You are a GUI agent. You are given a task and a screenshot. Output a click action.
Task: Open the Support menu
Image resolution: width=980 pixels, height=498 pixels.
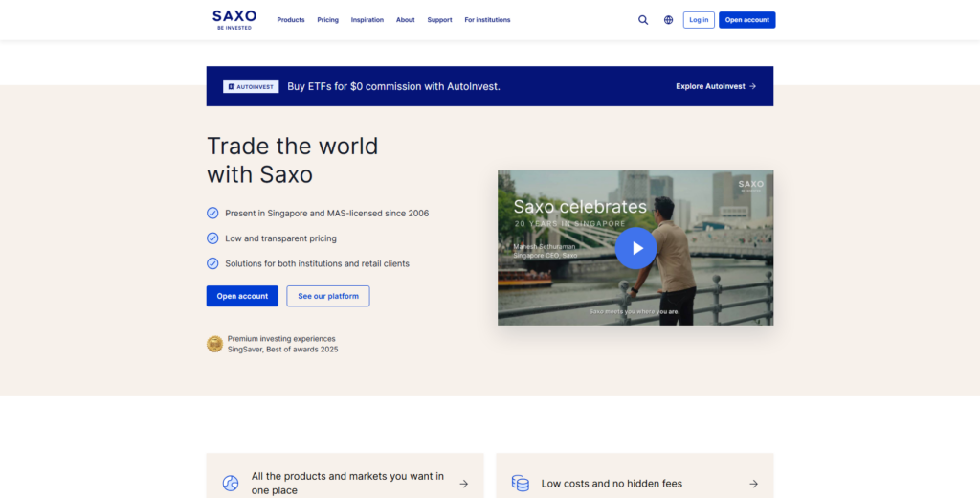439,20
